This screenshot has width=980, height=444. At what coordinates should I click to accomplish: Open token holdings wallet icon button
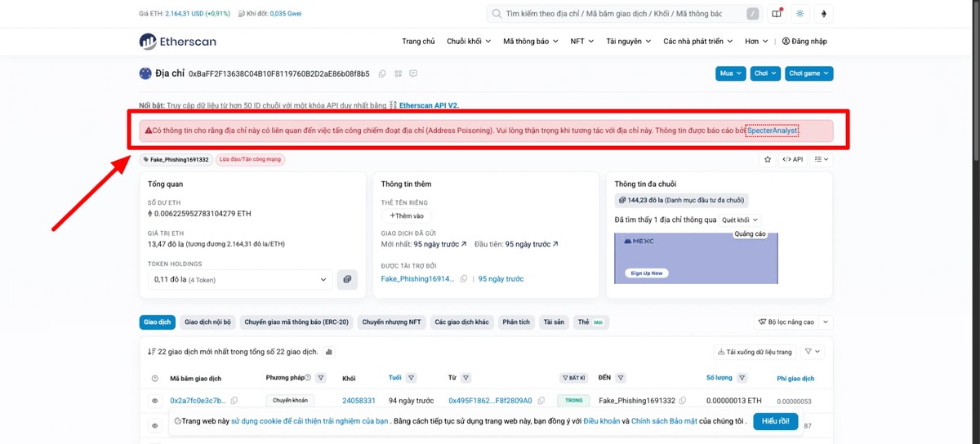click(347, 279)
